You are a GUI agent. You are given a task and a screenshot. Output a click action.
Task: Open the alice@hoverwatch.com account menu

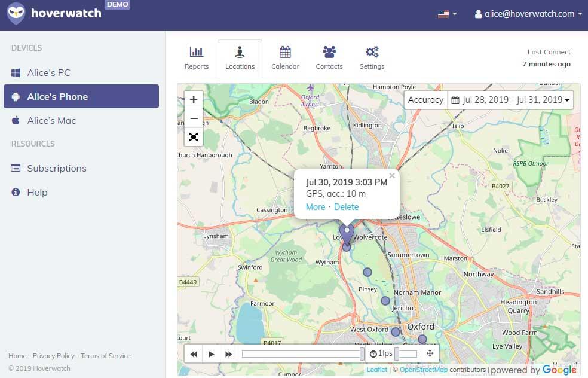528,14
